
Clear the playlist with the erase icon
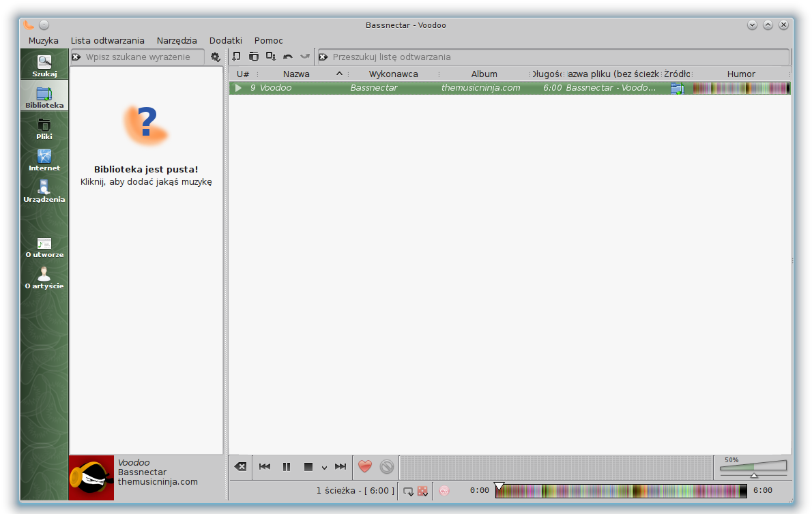coord(240,467)
